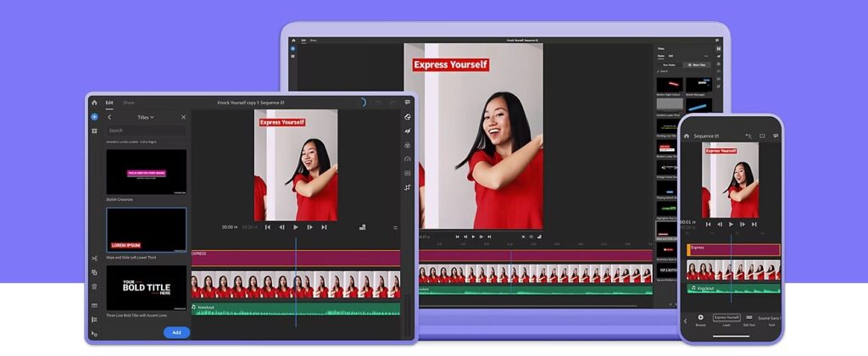
Task: Open the Transform crop tool on tablet
Action: click(x=408, y=187)
